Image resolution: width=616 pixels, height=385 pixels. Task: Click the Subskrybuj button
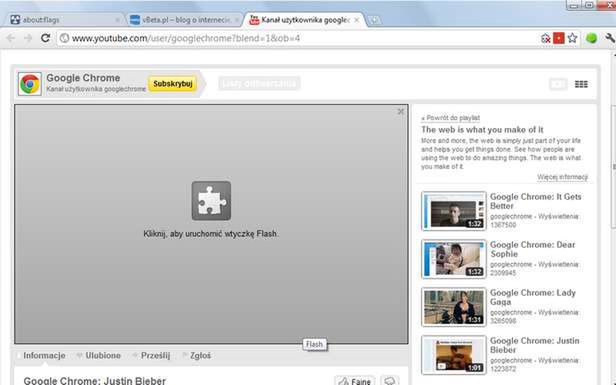click(172, 84)
